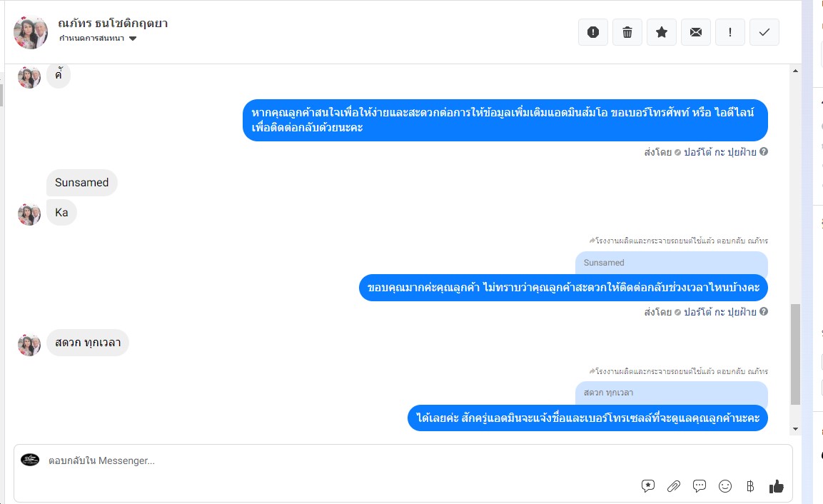Delete conversation with the trash icon

coord(627,32)
